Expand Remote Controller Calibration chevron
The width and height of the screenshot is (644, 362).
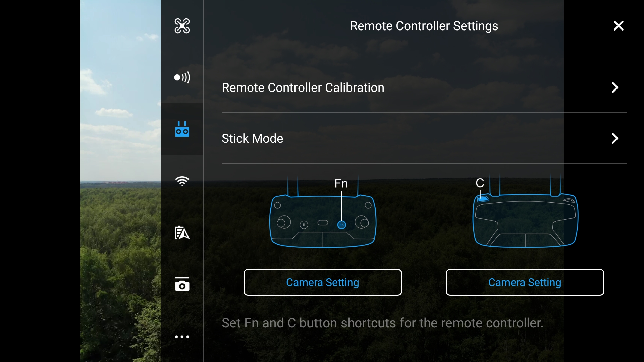[615, 87]
